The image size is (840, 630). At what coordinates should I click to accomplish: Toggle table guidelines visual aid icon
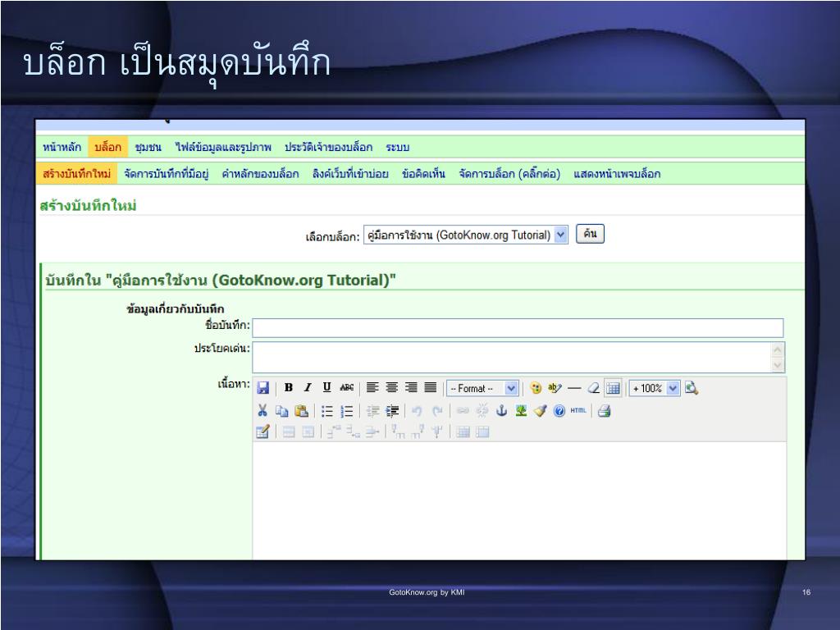613,388
